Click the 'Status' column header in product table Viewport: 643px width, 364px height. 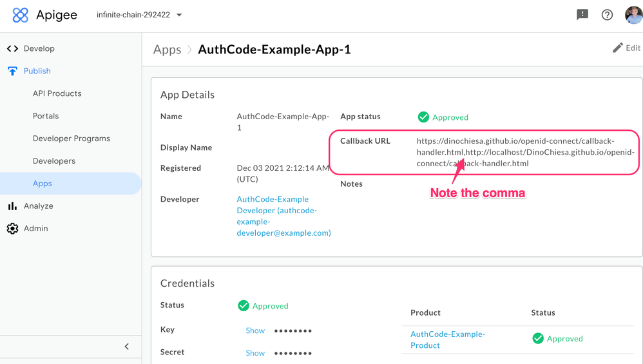[543, 312]
